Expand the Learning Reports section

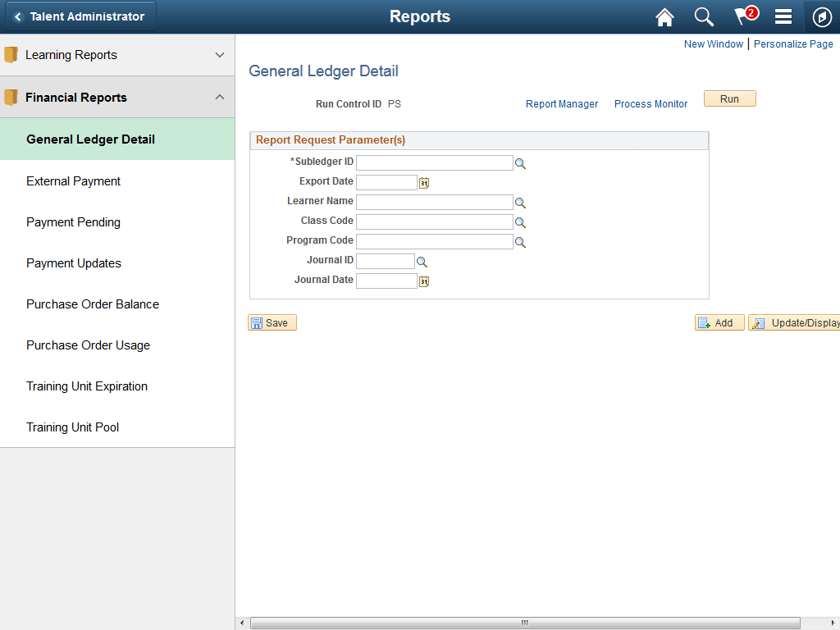coord(219,55)
